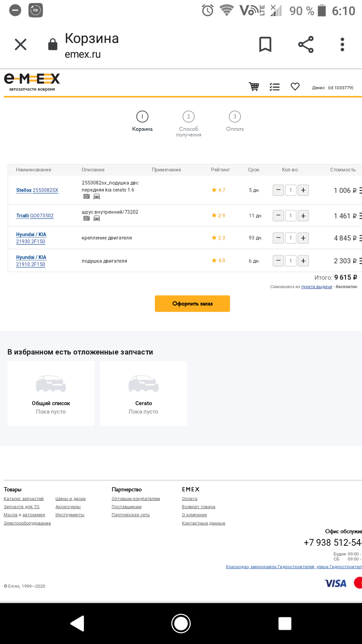Tap the lock icon for site security

tap(53, 44)
